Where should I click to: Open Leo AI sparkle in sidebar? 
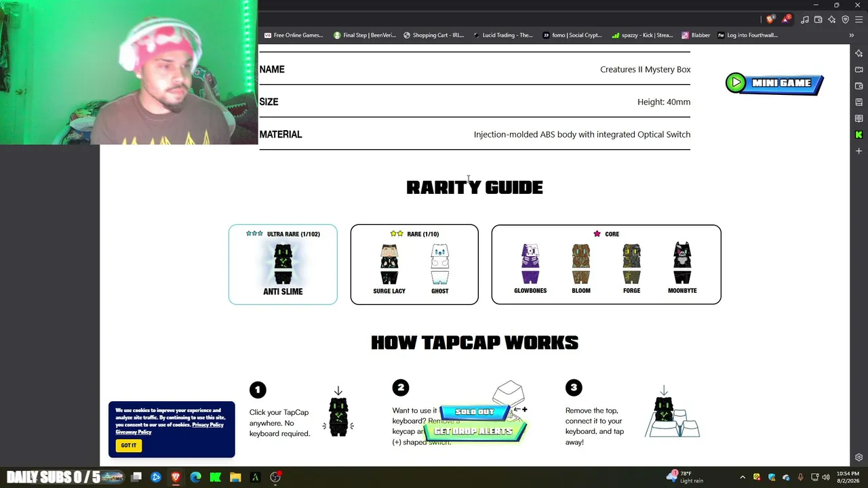point(859,54)
